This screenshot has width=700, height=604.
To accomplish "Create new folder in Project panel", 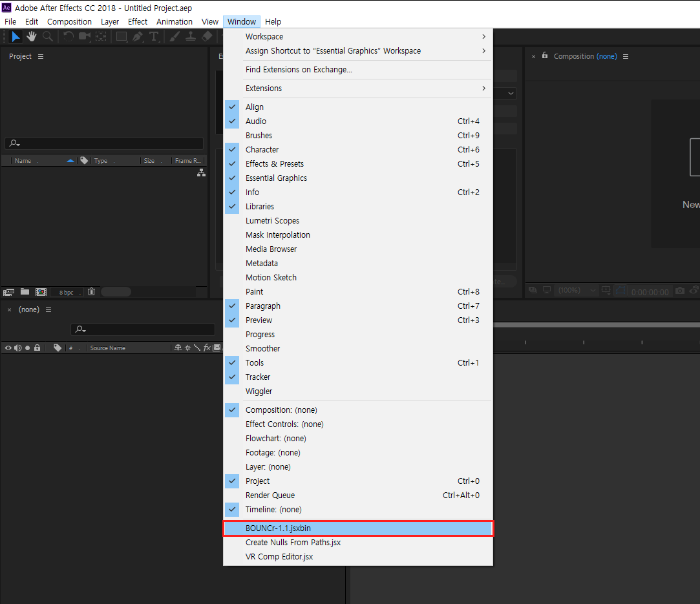I will [25, 292].
